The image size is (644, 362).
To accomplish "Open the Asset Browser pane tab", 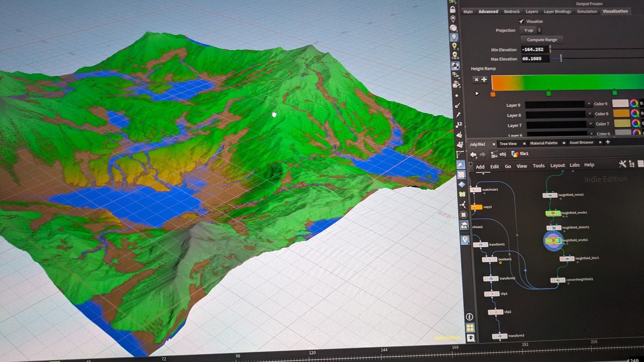I will tap(581, 143).
